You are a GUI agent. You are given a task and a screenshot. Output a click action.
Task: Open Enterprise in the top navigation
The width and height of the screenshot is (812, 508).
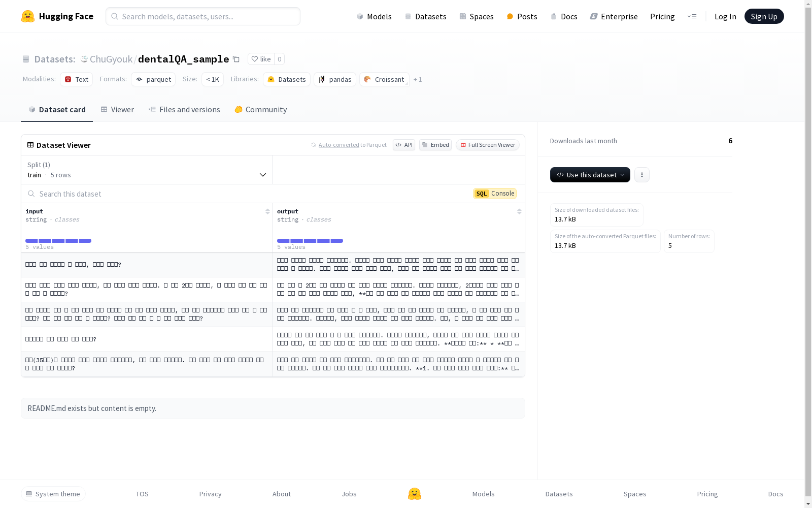[614, 16]
